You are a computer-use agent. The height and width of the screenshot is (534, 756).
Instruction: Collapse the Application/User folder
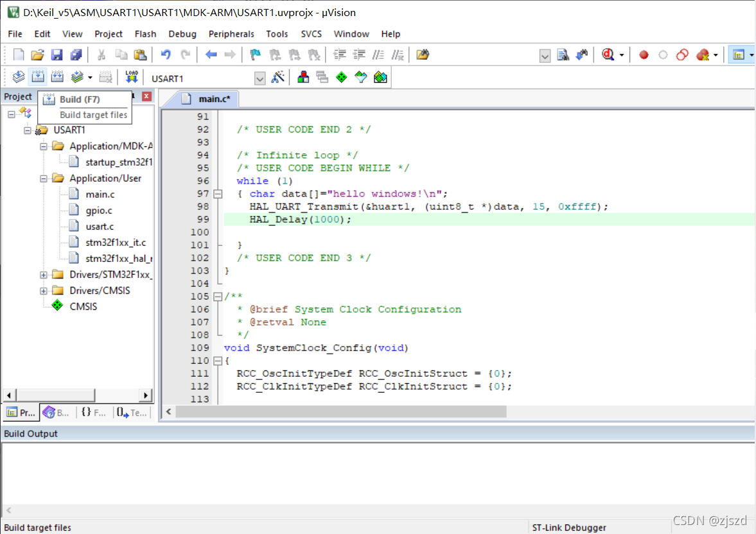[44, 178]
